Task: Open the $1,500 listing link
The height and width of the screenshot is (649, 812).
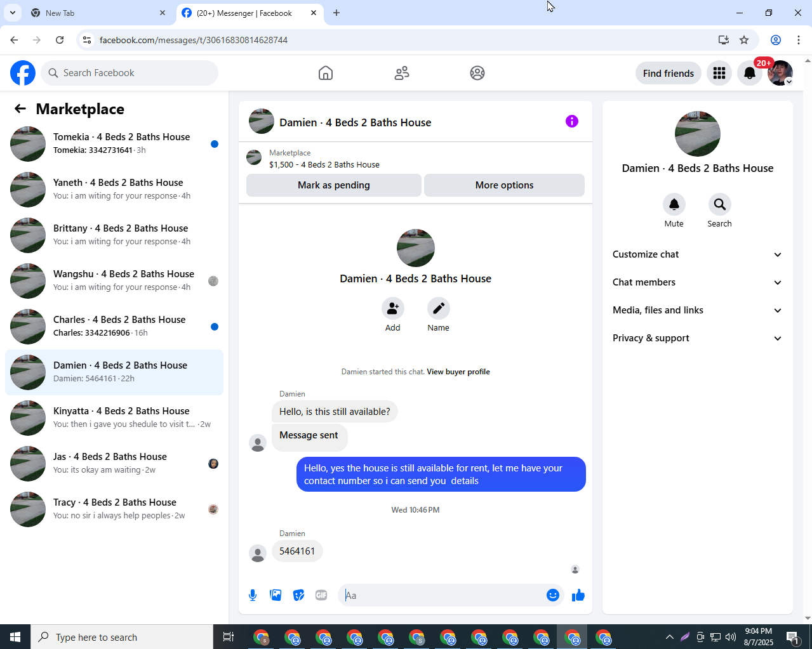Action: 324,164
